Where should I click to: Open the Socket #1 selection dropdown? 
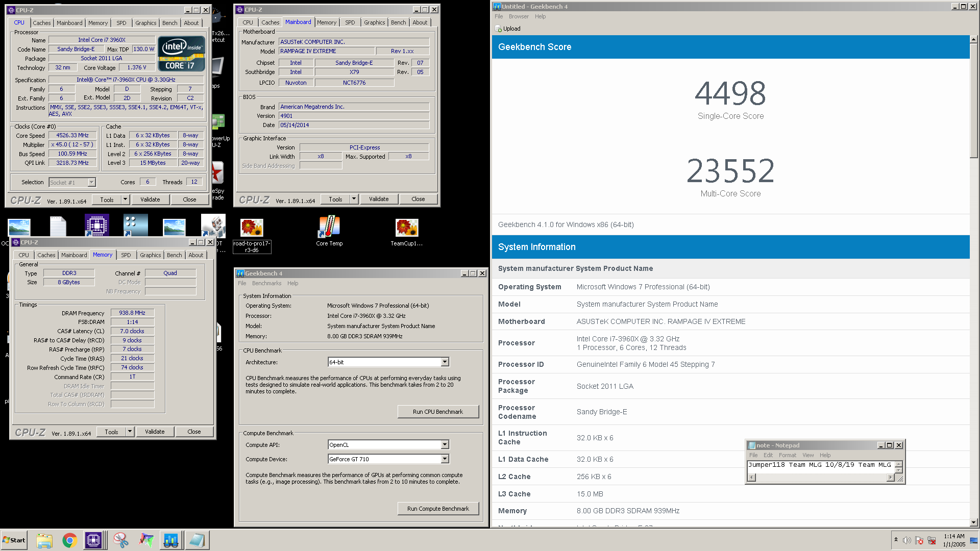pyautogui.click(x=91, y=183)
